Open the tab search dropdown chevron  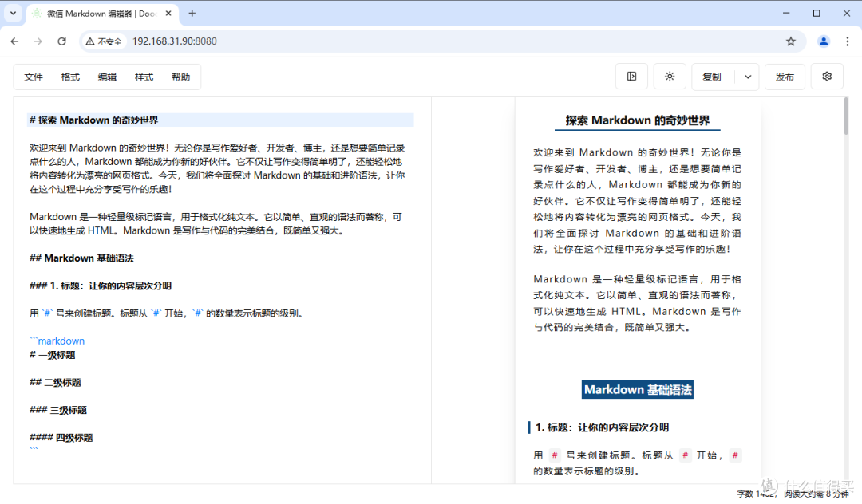(14, 13)
